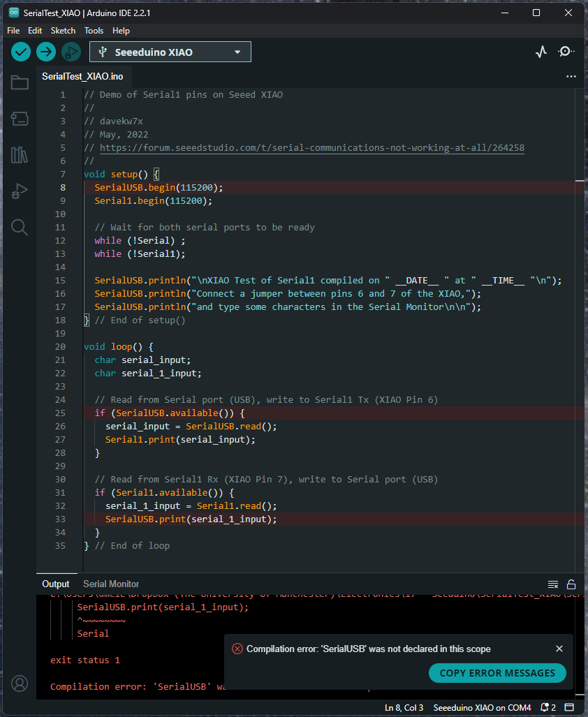Screen dimensions: 588x717
Task: Open the Serial Monitor via its toolbar icon
Action: [x=566, y=51]
